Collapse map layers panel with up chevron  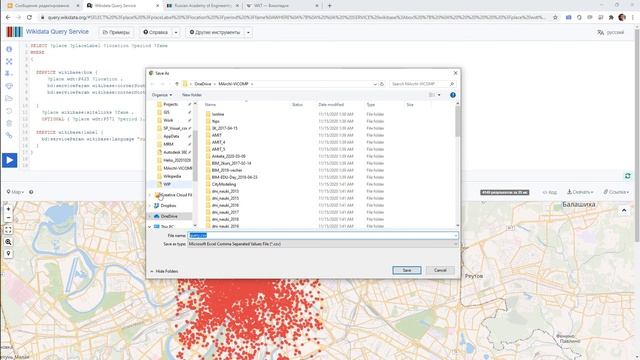coord(624,211)
